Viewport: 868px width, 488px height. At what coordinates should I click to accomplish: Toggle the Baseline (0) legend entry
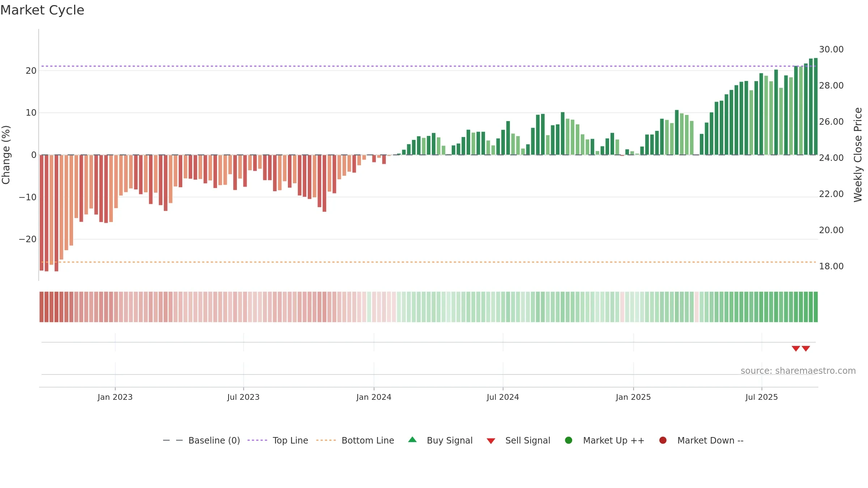tap(201, 440)
